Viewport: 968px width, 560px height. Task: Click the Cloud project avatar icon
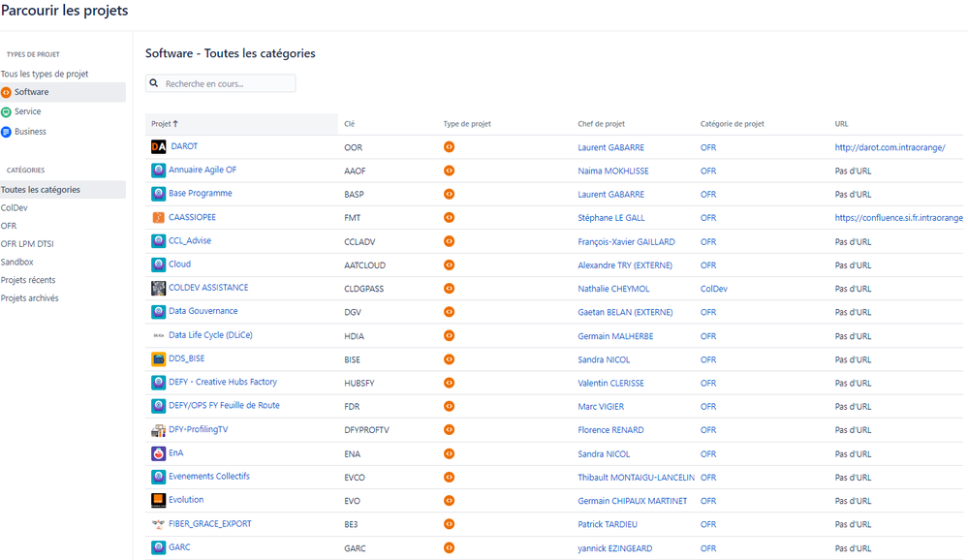click(159, 264)
